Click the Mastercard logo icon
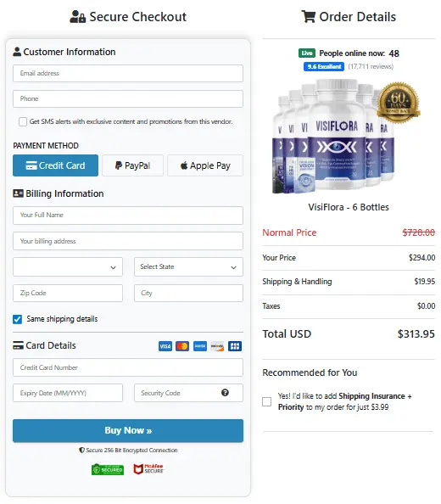 click(x=182, y=346)
